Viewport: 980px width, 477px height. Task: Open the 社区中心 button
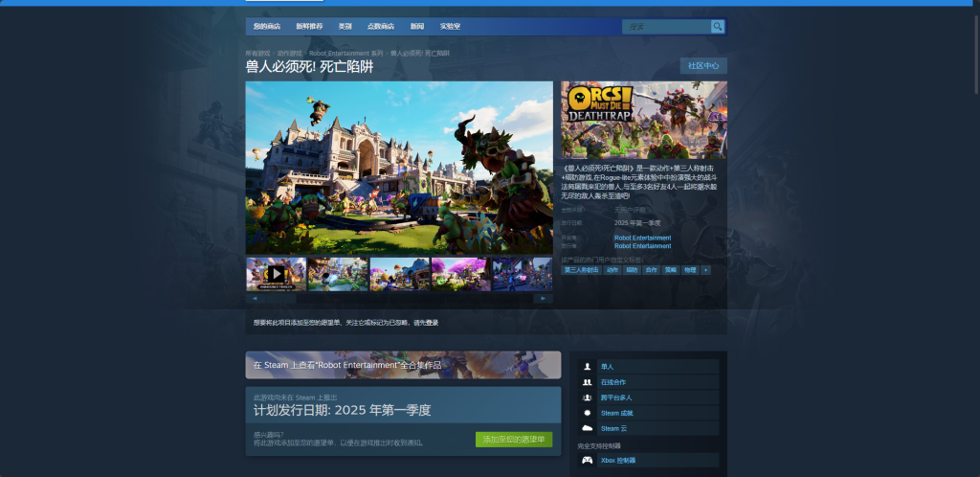click(703, 66)
